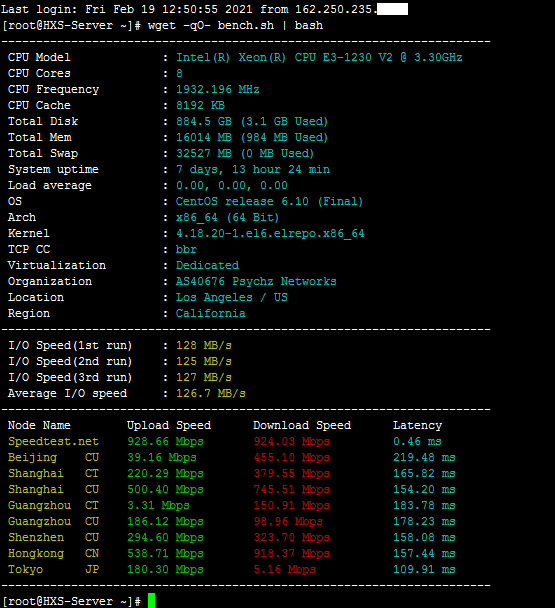Click Shanghai CU latency '154.20 ms'
Image resolution: width=555 pixels, height=608 pixels.
pyautogui.click(x=424, y=489)
